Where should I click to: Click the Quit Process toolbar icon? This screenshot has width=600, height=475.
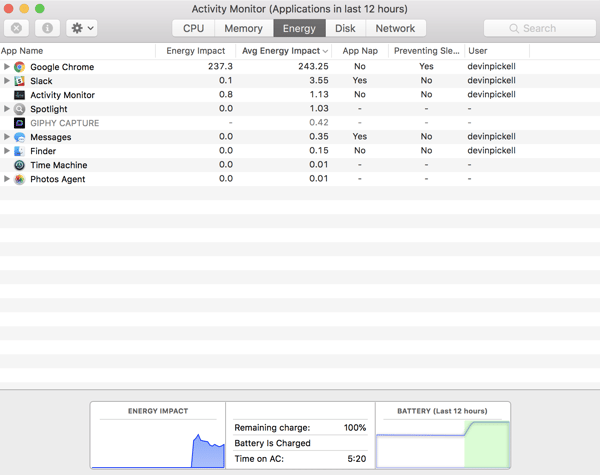pyautogui.click(x=16, y=28)
